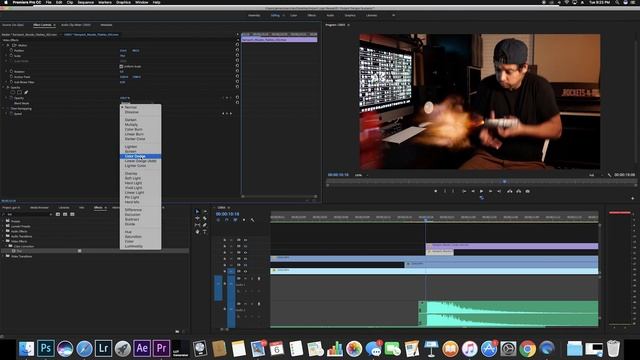Select the Track Select Forward tool

coord(205,211)
